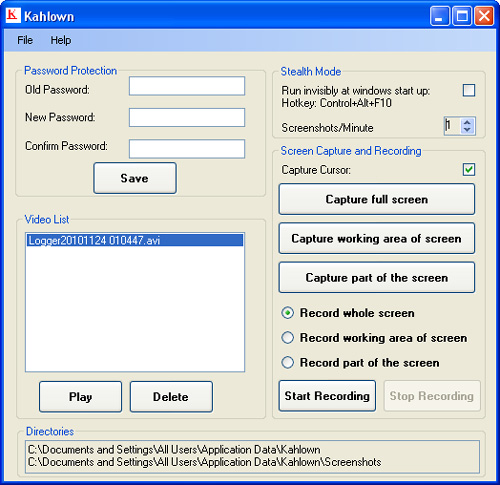
Task: Click the Kahlown app icon in title bar
Action: (x=13, y=15)
